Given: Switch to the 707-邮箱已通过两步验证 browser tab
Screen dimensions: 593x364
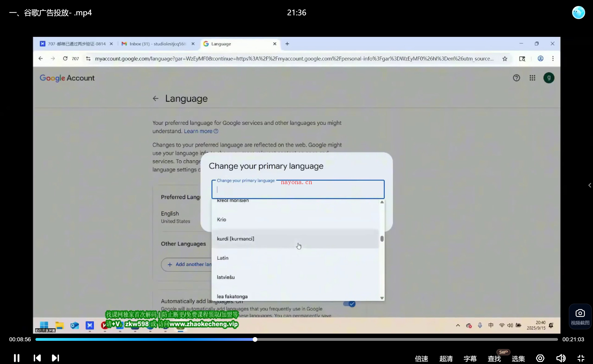Looking at the screenshot, I should click(77, 44).
